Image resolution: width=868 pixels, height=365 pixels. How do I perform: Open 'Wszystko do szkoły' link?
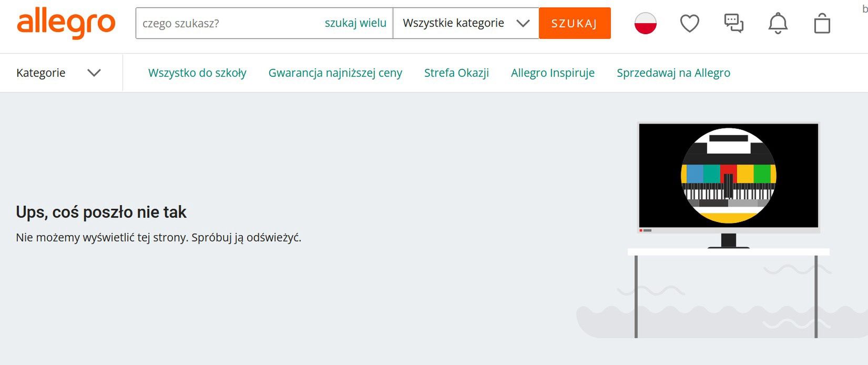click(x=197, y=73)
